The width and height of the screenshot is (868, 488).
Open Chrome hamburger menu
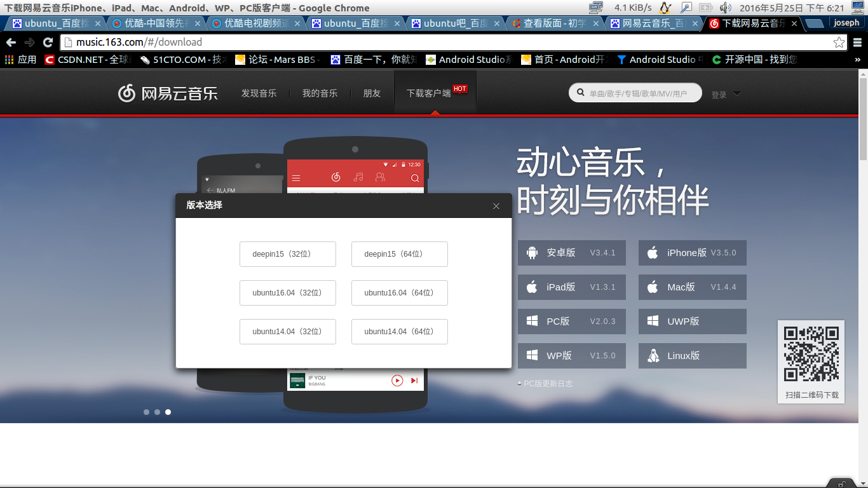(857, 43)
